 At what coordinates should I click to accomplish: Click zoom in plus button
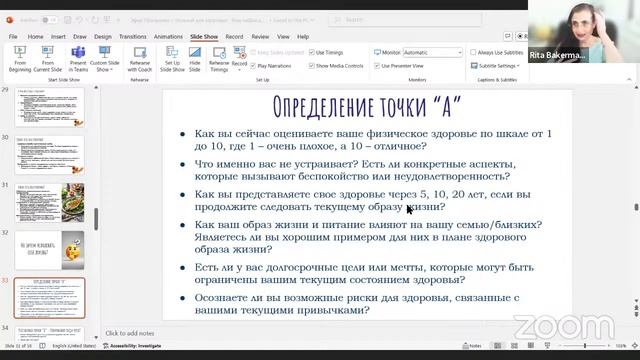pyautogui.click(x=609, y=346)
